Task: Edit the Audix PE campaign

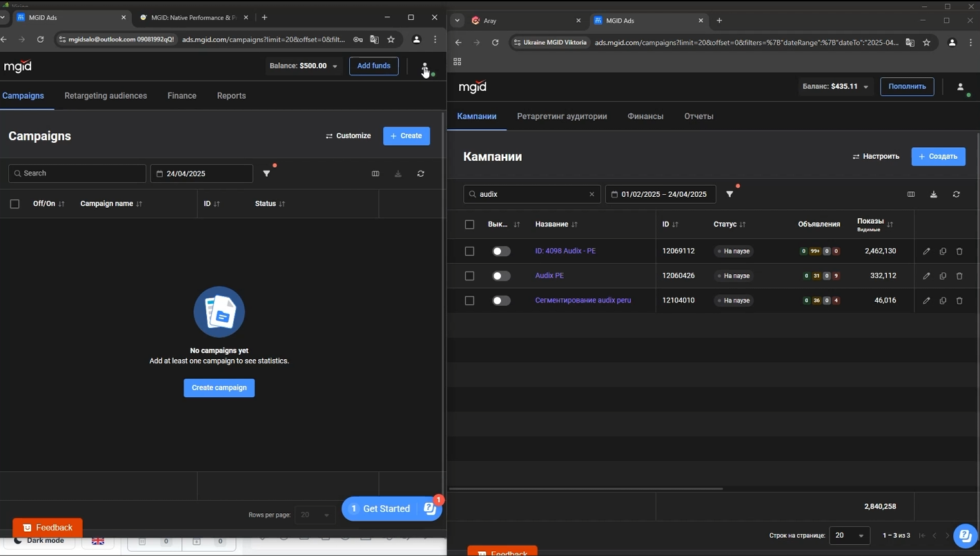Action: coord(926,276)
